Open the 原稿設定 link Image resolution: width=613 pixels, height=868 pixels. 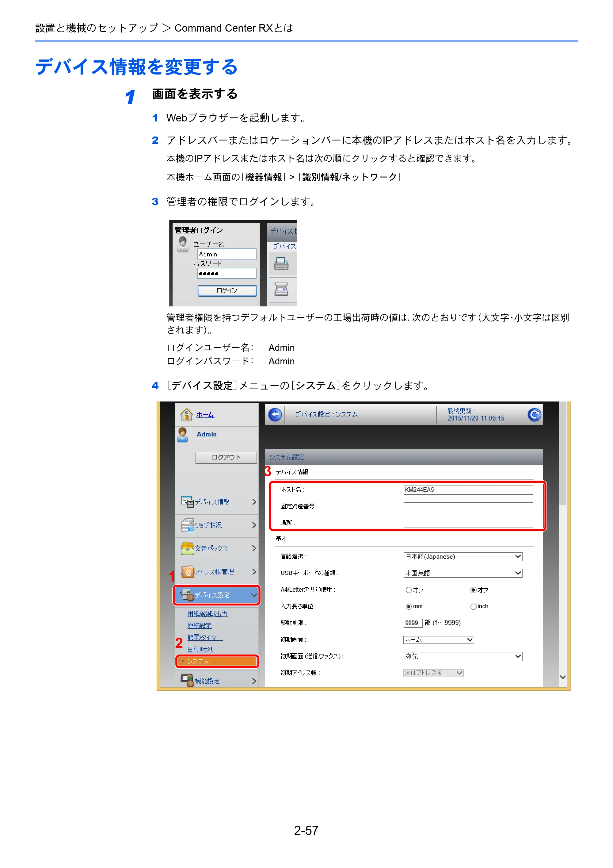pos(200,626)
